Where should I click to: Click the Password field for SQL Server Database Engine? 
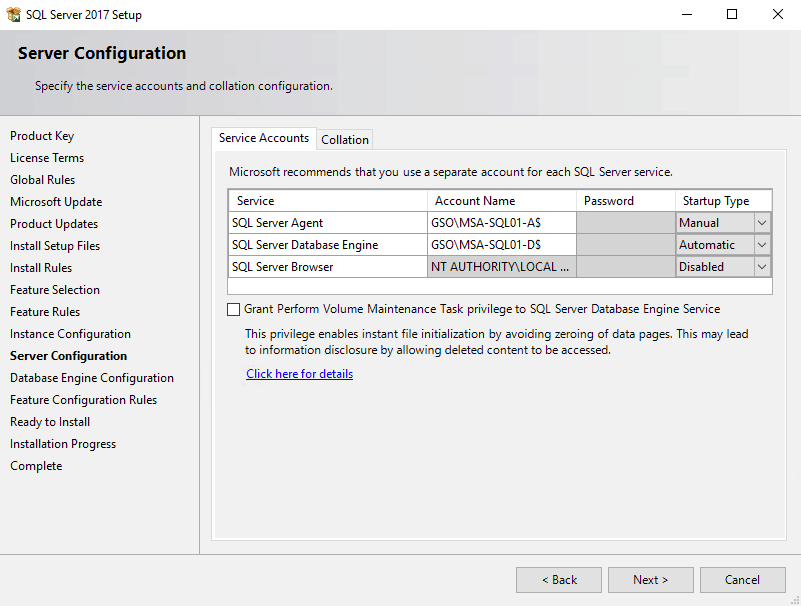point(626,245)
